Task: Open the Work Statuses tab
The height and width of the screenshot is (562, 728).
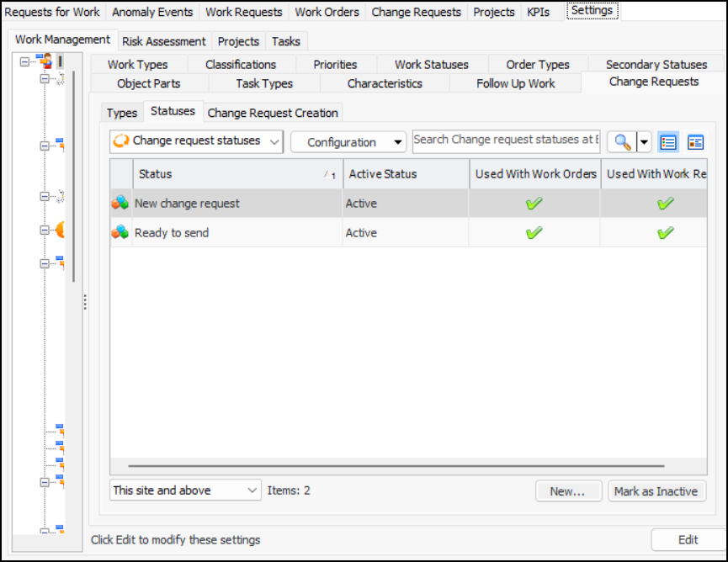Action: [432, 65]
